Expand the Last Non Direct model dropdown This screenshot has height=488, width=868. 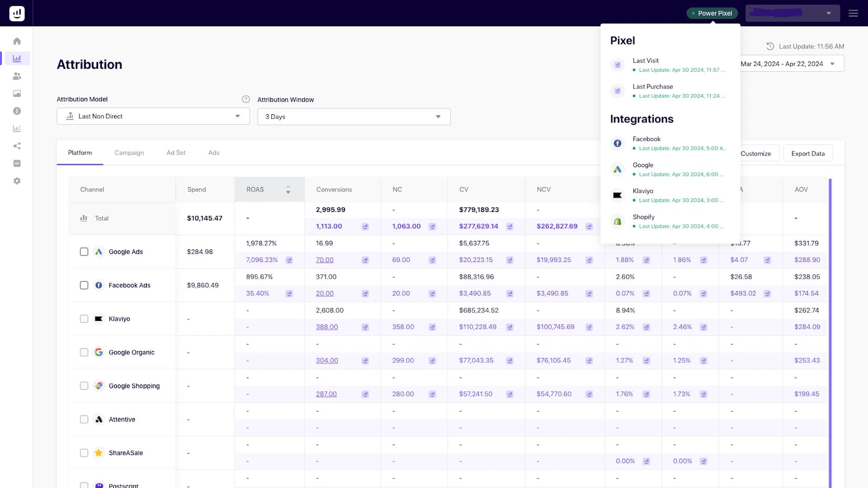[153, 116]
